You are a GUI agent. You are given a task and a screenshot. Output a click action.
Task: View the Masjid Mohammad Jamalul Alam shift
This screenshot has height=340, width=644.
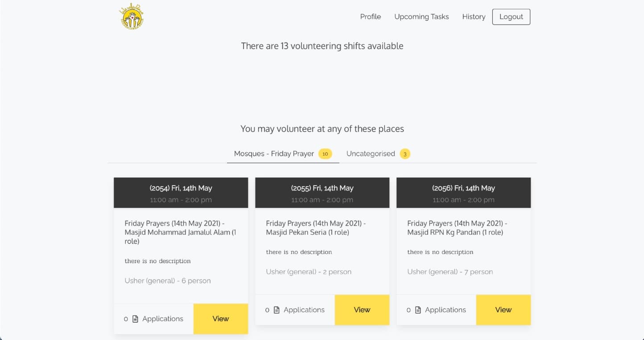220,319
